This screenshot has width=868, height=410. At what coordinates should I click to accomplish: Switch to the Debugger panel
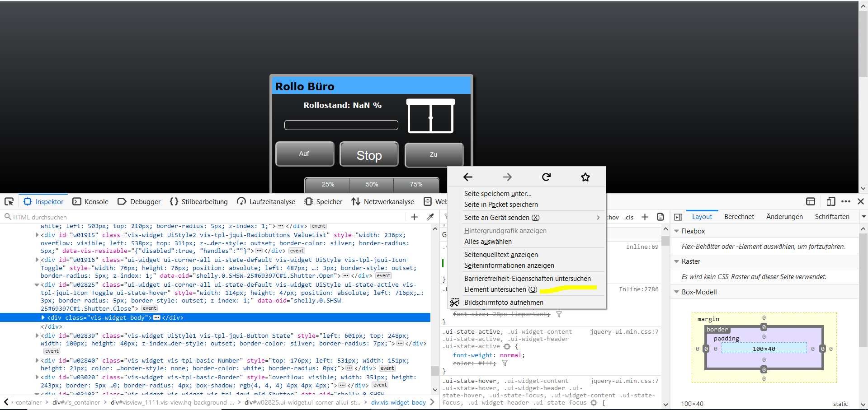139,201
